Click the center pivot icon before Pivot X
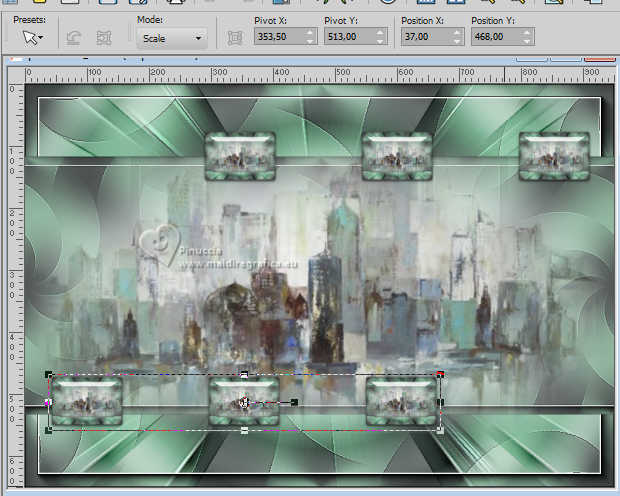The image size is (620, 496). 235,38
